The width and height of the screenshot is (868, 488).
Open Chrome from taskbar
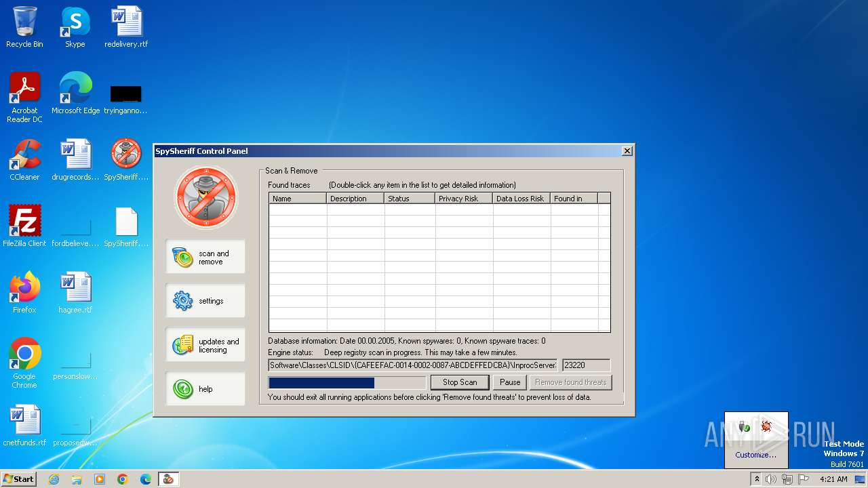click(123, 479)
